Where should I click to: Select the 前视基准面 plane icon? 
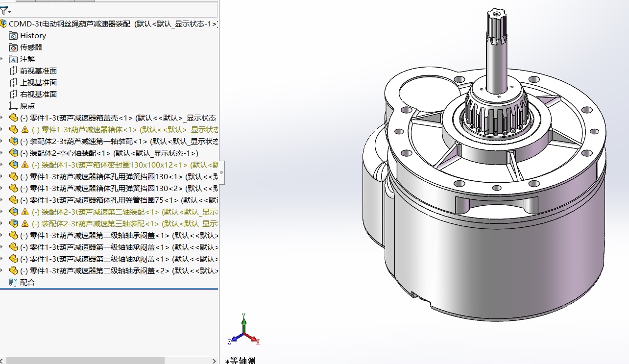pos(13,71)
